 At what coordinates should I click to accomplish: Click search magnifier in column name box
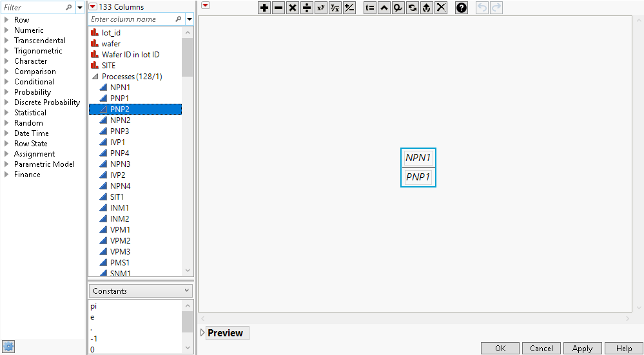(x=179, y=19)
